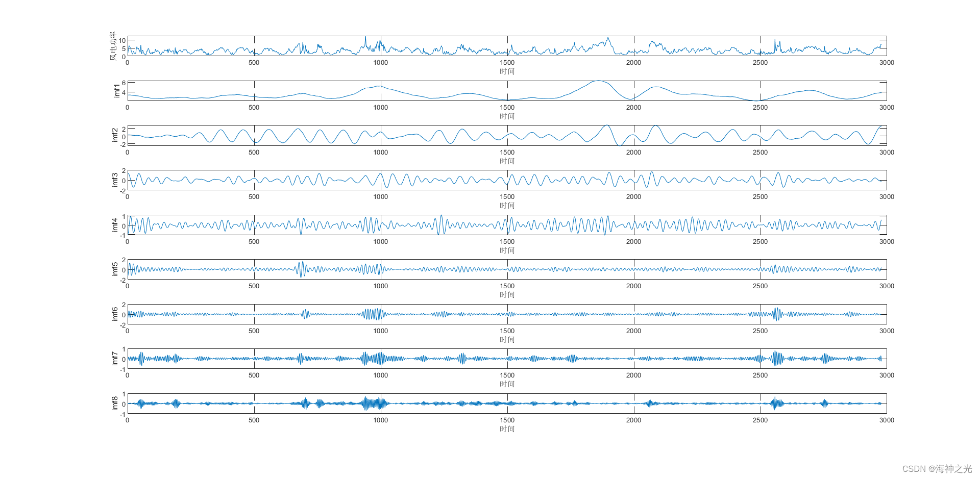The height and width of the screenshot is (478, 980).
Task: Click y-tick value 10 on the top plot
Action: [122, 41]
